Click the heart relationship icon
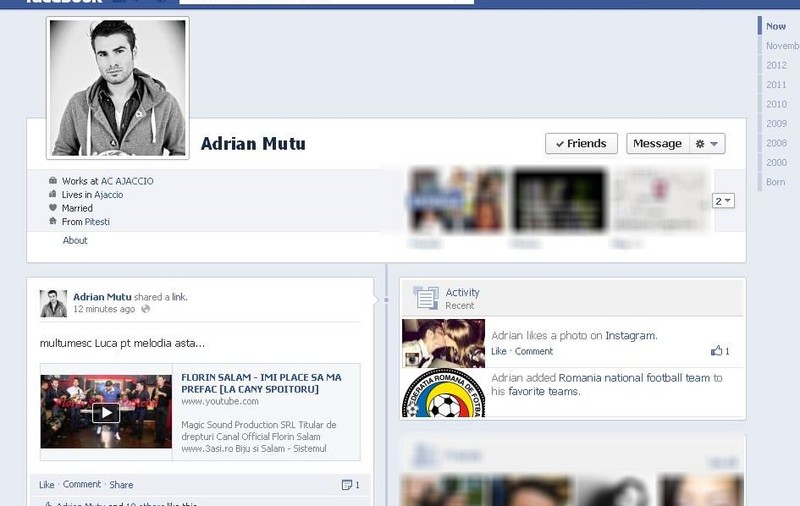Viewport: 800px width, 506px height. 53,208
